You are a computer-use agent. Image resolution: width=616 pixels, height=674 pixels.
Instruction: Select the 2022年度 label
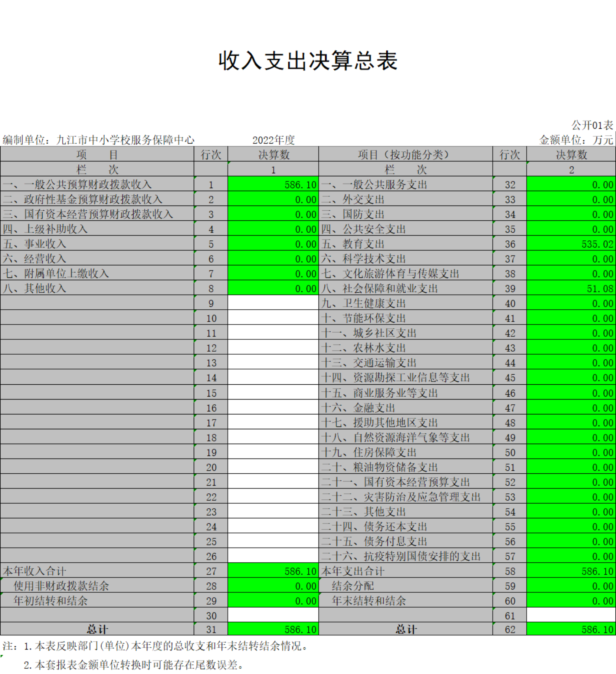click(x=273, y=140)
